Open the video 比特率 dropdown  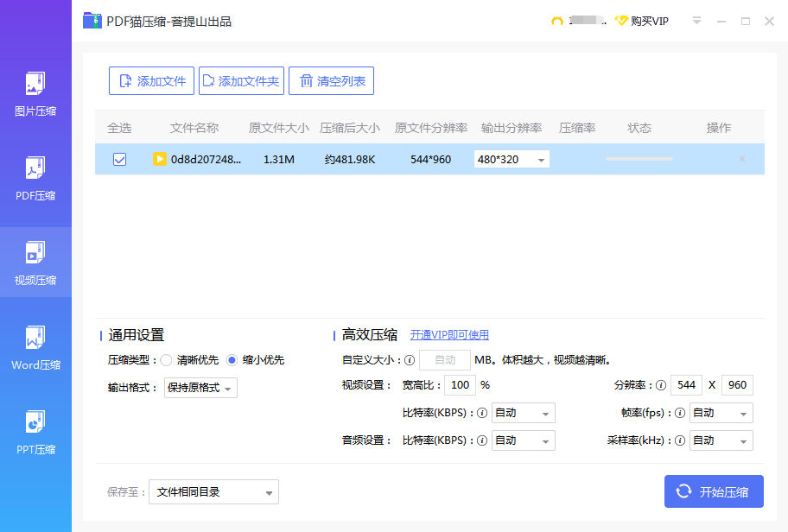tap(523, 413)
